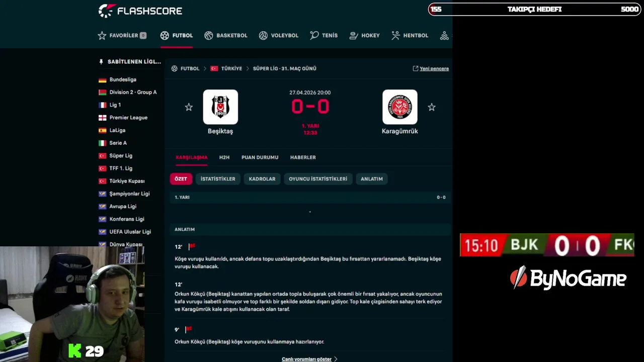Select the Hokey stick icon
The width and height of the screenshot is (644, 362).
point(354,36)
